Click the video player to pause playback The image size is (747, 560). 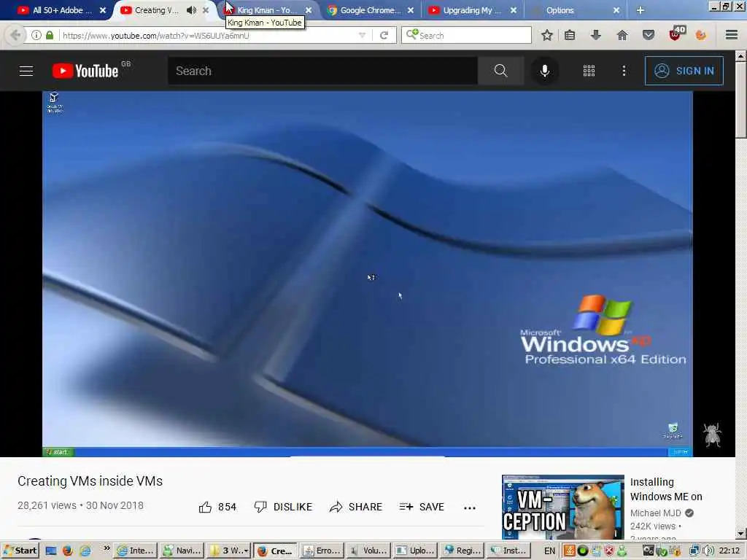coord(368,274)
